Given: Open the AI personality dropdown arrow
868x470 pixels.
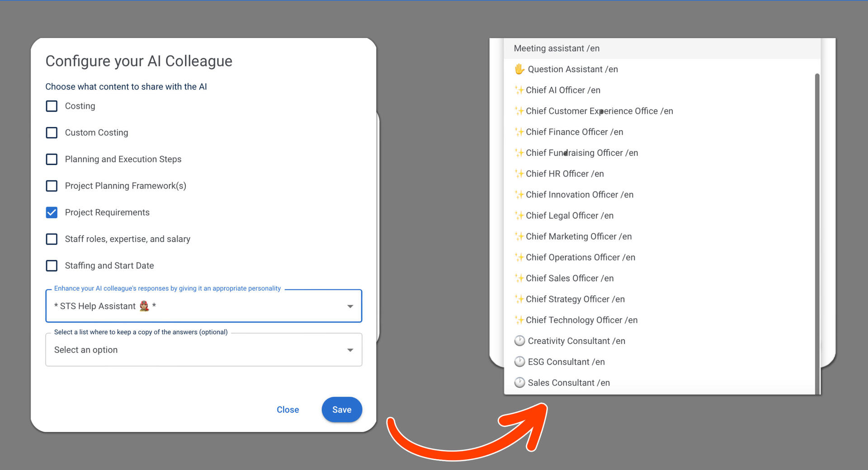Looking at the screenshot, I should coord(350,306).
